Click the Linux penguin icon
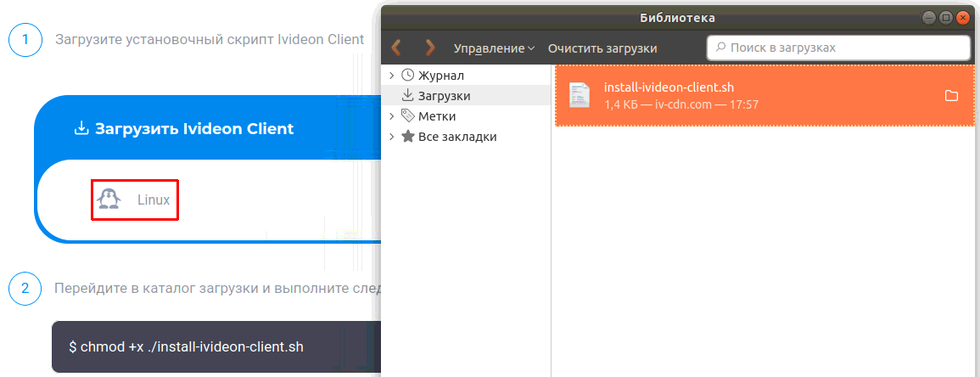Image resolution: width=980 pixels, height=377 pixels. 109,200
